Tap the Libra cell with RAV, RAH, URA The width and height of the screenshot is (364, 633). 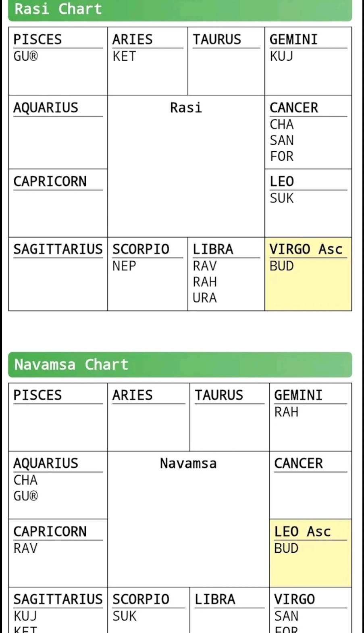226,274
